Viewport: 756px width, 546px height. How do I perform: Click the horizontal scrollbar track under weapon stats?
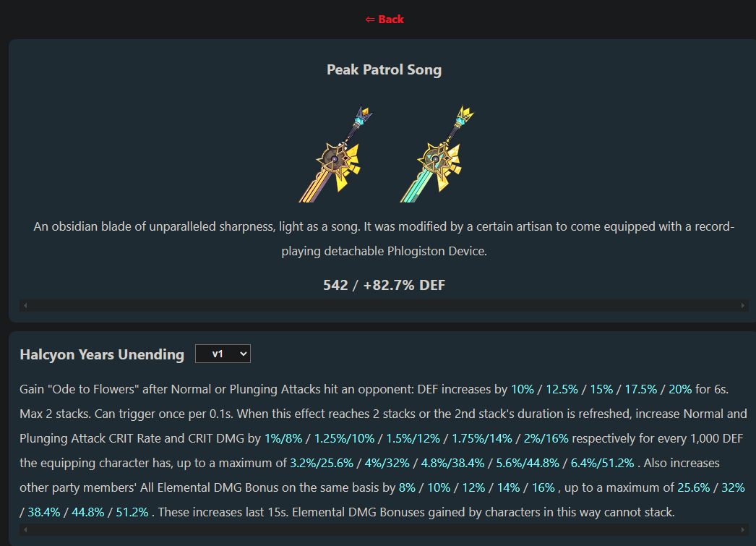(384, 306)
